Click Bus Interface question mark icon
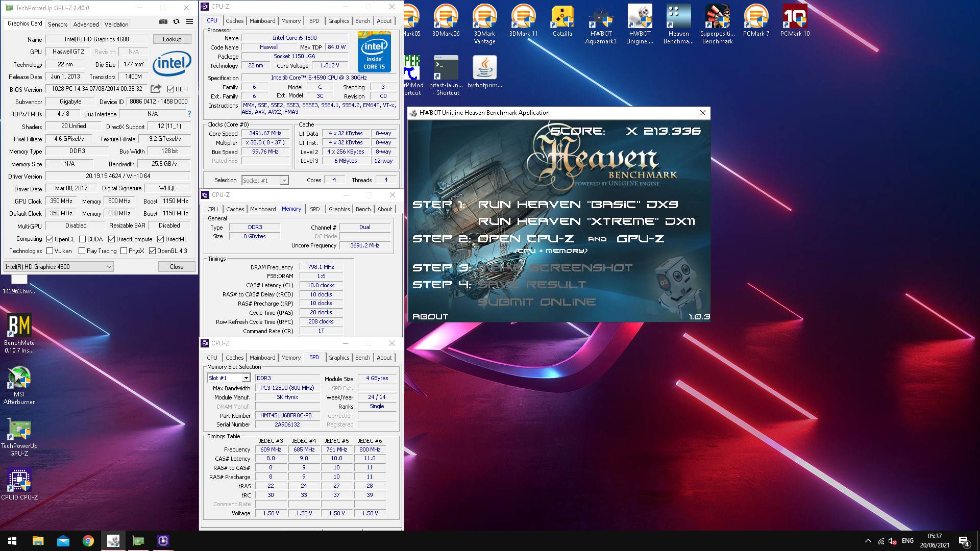 pos(189,114)
